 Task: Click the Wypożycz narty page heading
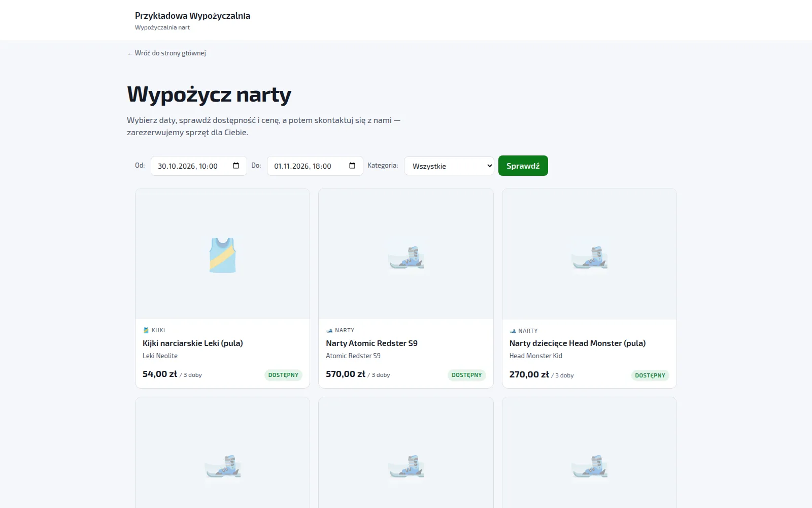pos(209,94)
